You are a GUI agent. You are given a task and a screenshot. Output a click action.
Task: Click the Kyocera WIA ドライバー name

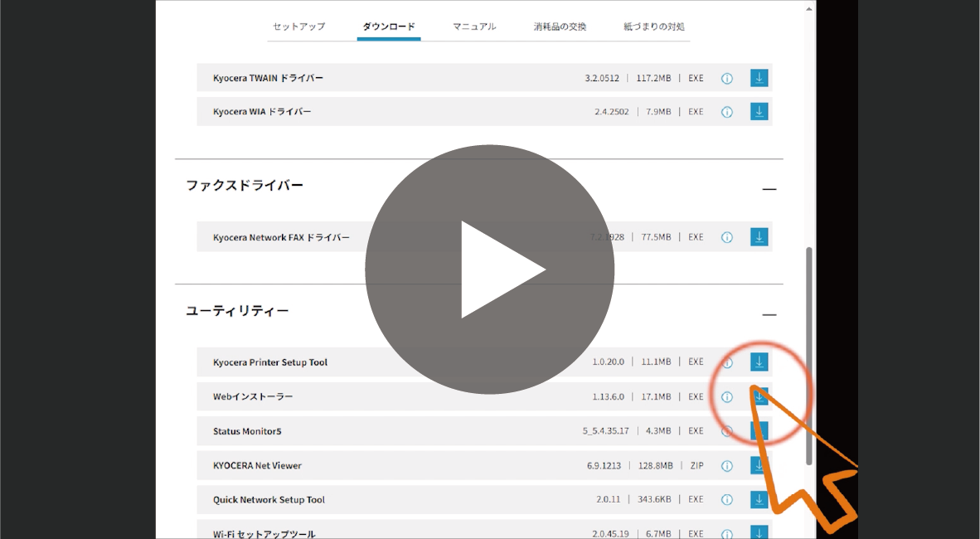click(262, 112)
